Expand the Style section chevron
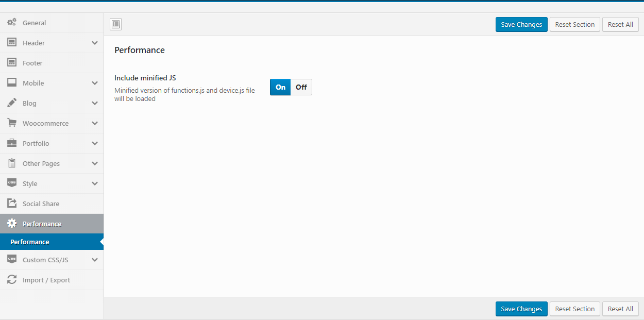This screenshot has height=320, width=644. 95,183
